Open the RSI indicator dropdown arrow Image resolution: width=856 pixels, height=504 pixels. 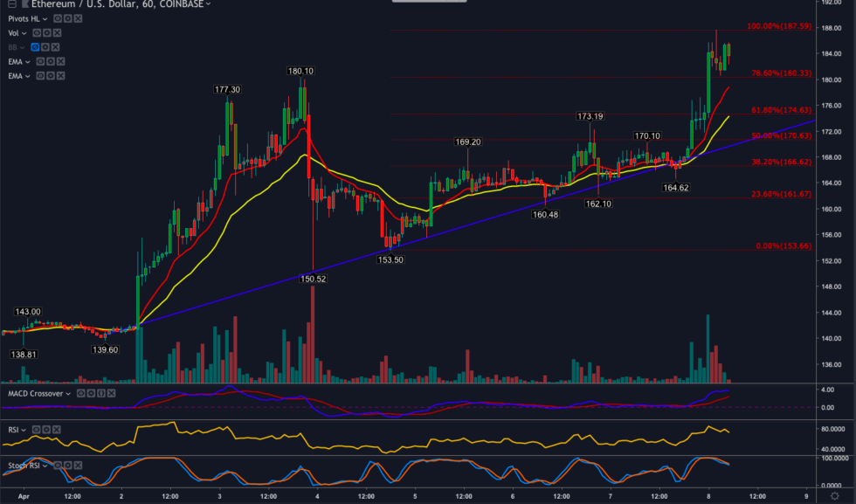pos(24,431)
